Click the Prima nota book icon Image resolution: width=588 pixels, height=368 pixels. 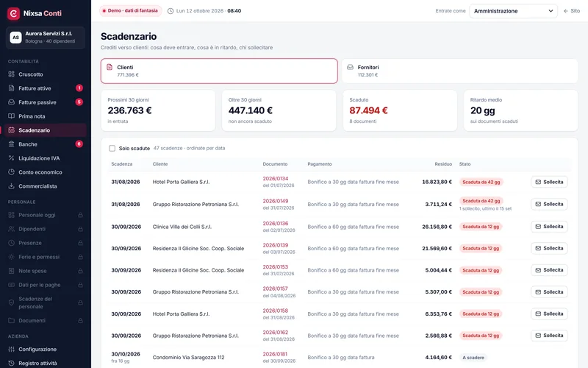click(12, 116)
